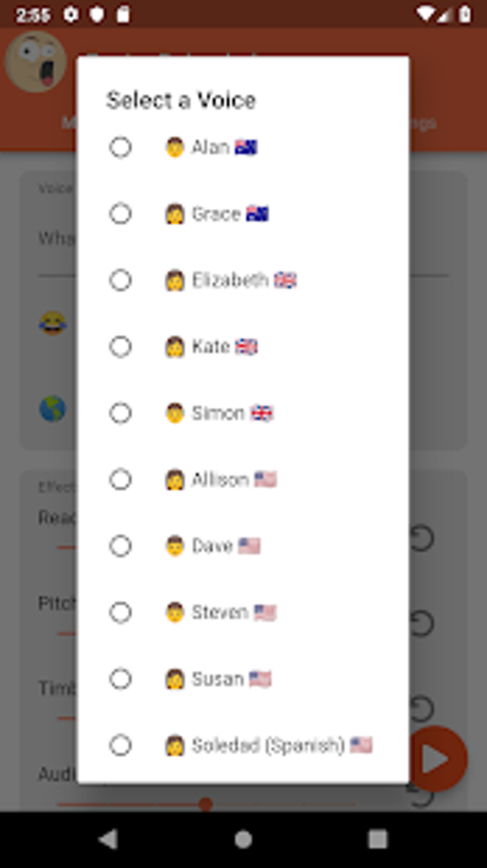487x868 pixels.
Task: Pick Dave as the voice
Action: click(120, 546)
